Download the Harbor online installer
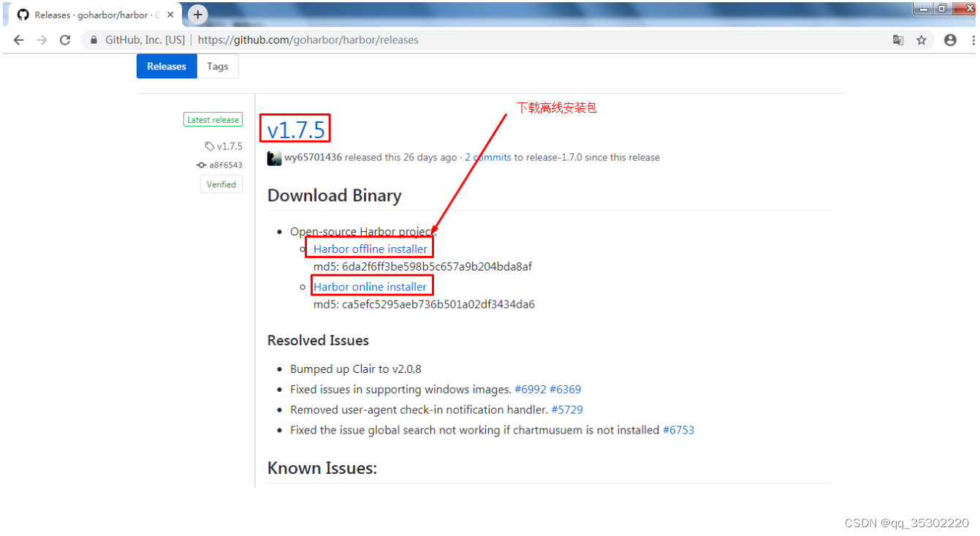 point(370,287)
